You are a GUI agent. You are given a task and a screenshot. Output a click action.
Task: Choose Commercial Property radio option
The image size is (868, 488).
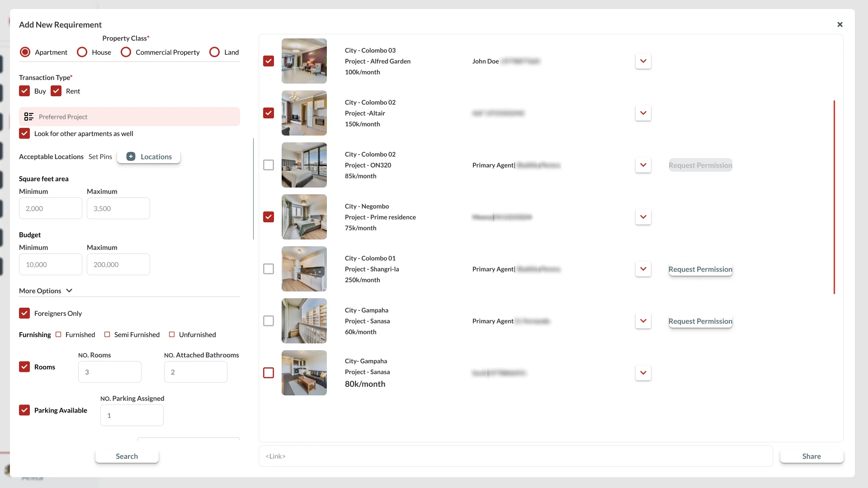[x=126, y=52]
